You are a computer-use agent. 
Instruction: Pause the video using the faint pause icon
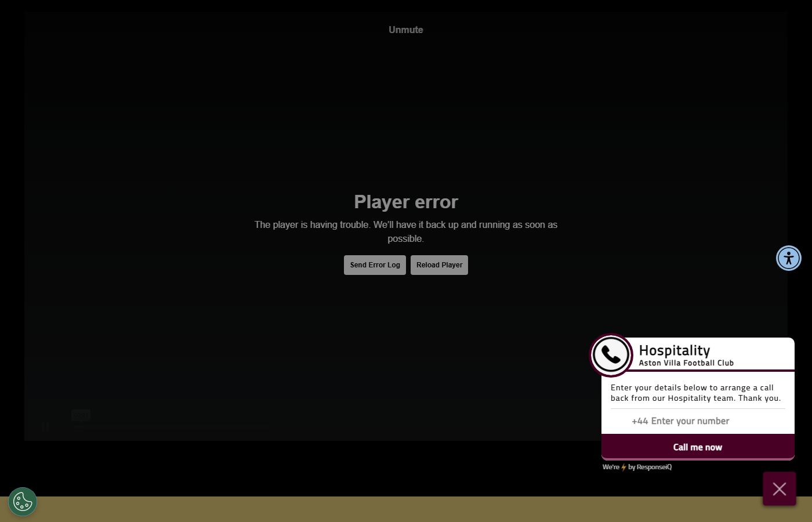[x=45, y=426]
